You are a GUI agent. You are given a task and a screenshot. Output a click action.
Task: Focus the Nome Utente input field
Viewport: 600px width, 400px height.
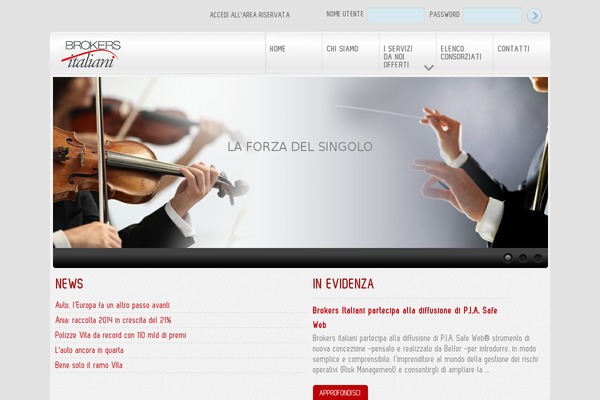pos(396,15)
